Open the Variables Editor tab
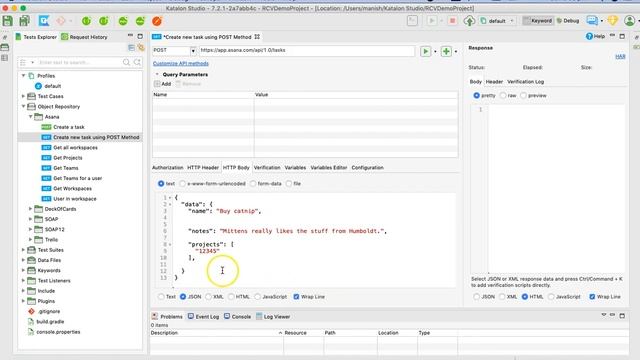The height and width of the screenshot is (360, 640). click(329, 168)
